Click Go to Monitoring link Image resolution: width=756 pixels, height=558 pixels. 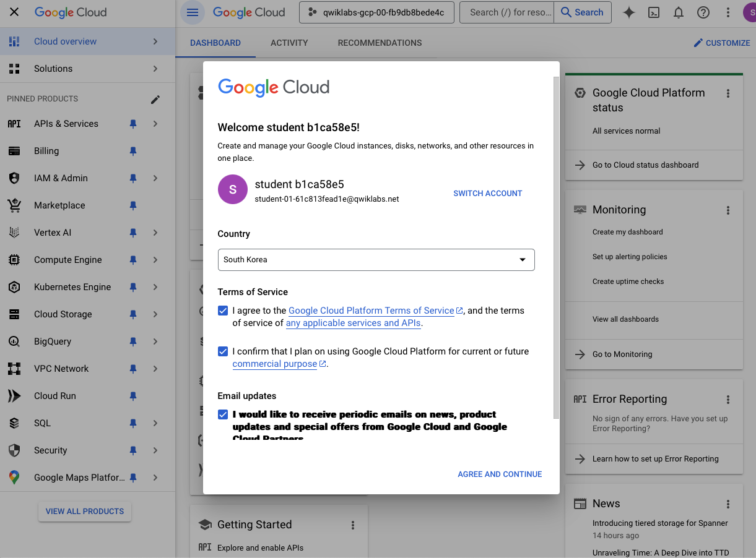click(x=622, y=354)
